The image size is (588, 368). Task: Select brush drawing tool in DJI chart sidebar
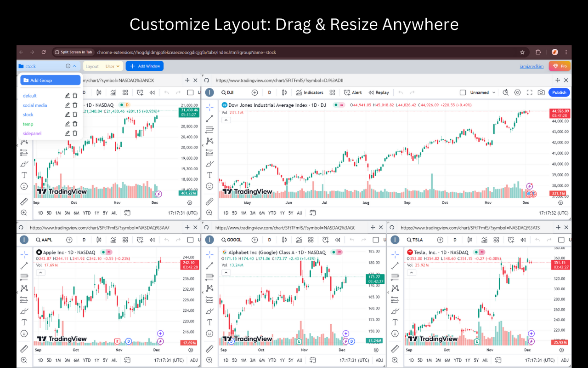pyautogui.click(x=209, y=164)
